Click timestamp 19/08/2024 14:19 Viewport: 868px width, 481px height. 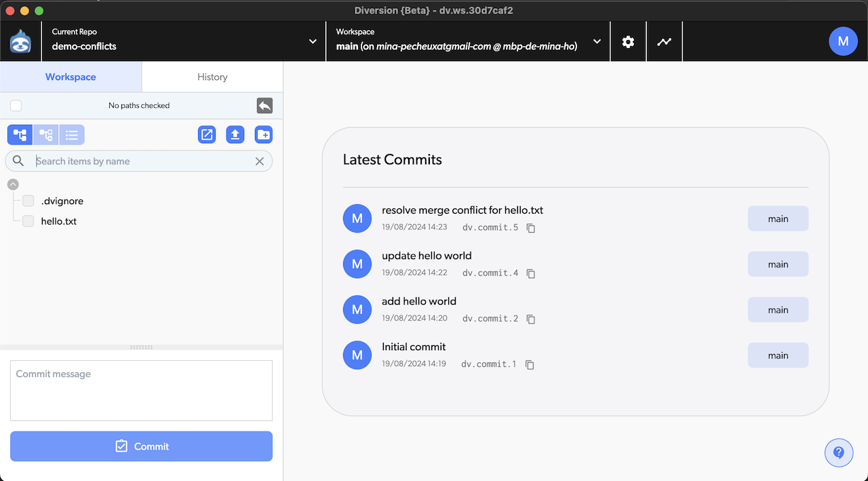(414, 364)
